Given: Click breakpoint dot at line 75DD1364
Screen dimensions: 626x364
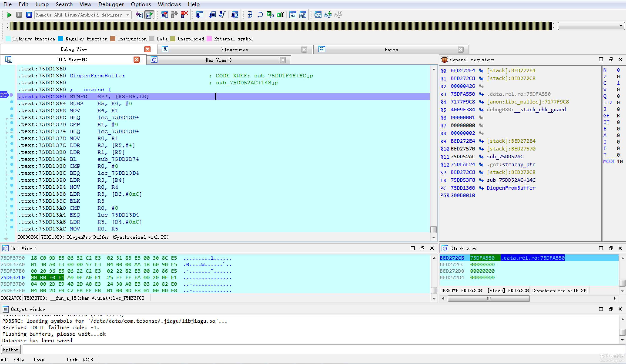Looking at the screenshot, I should [12, 102].
